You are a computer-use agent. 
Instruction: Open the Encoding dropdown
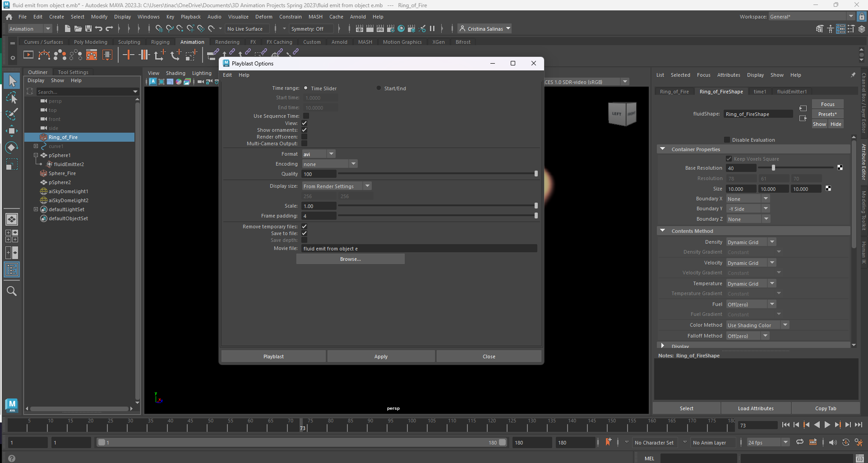click(330, 164)
